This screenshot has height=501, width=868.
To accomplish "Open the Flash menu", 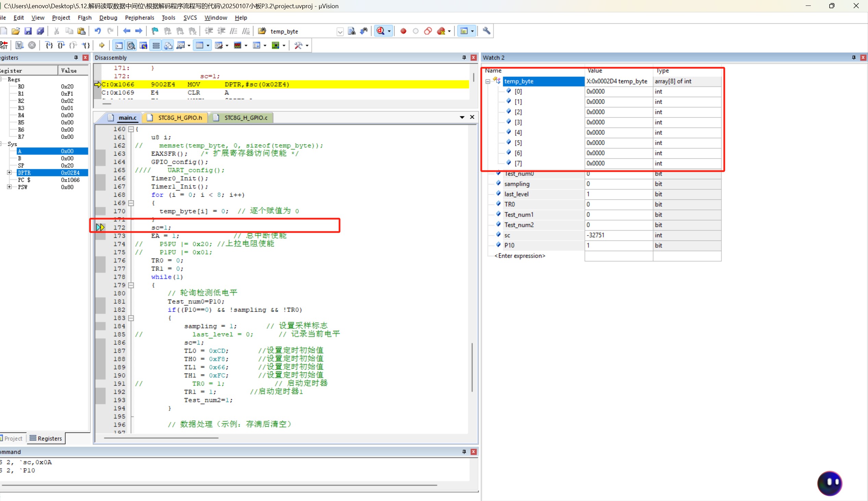I will pyautogui.click(x=85, y=17).
